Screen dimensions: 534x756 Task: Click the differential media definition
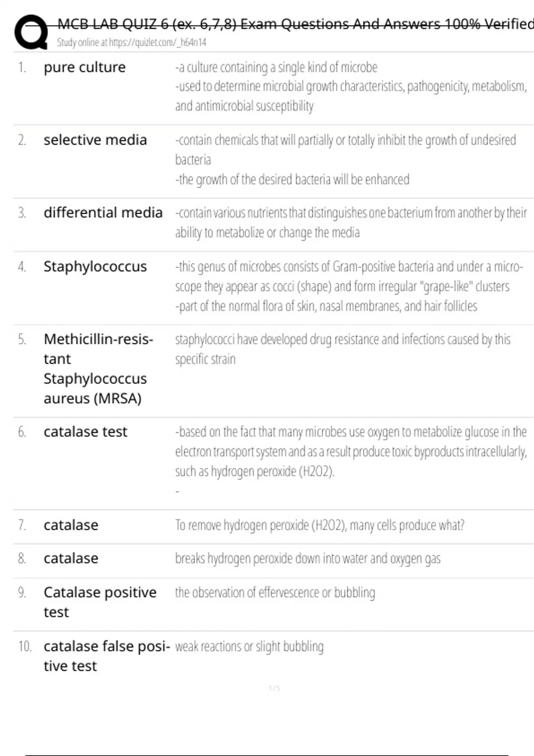point(350,222)
